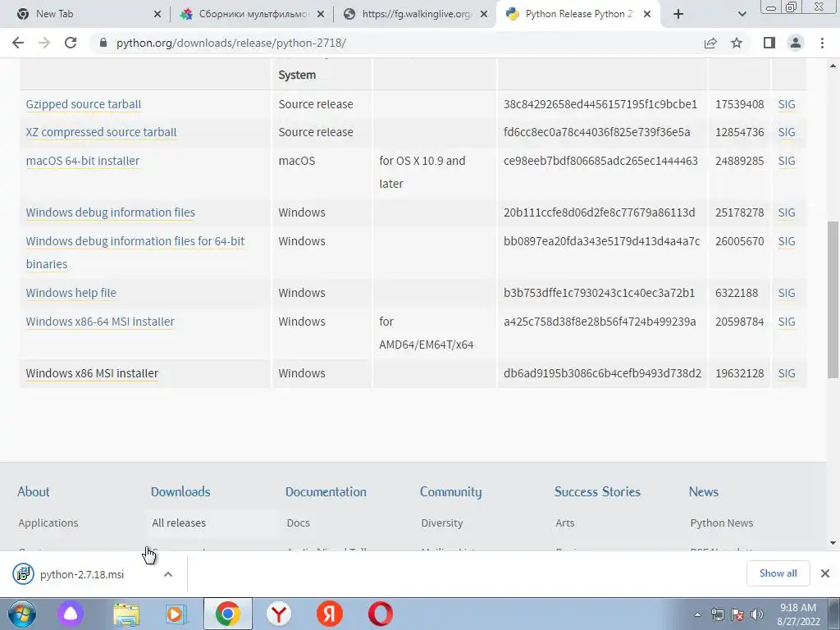
Task: Download Windows x86 MSI installer
Action: (x=92, y=373)
